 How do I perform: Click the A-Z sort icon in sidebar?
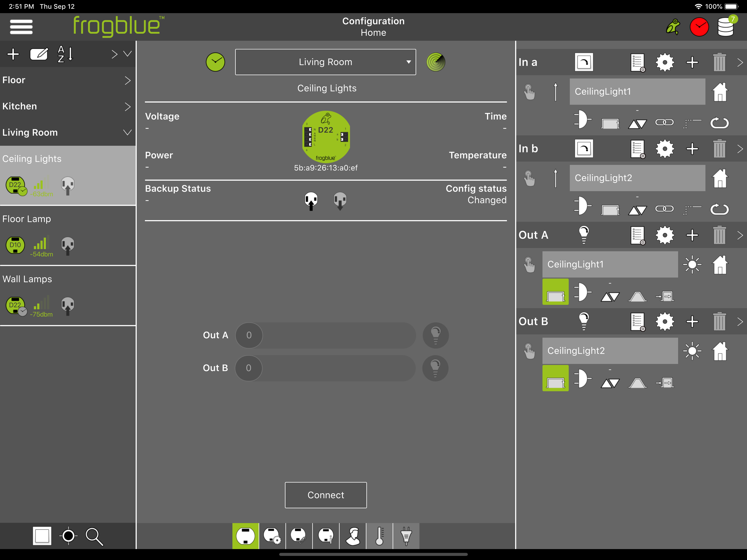click(65, 54)
